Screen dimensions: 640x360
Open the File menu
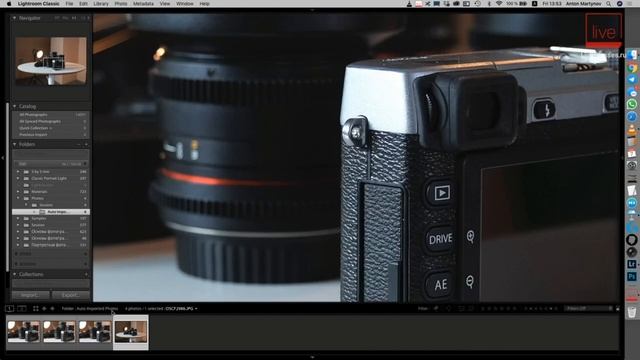click(69, 4)
